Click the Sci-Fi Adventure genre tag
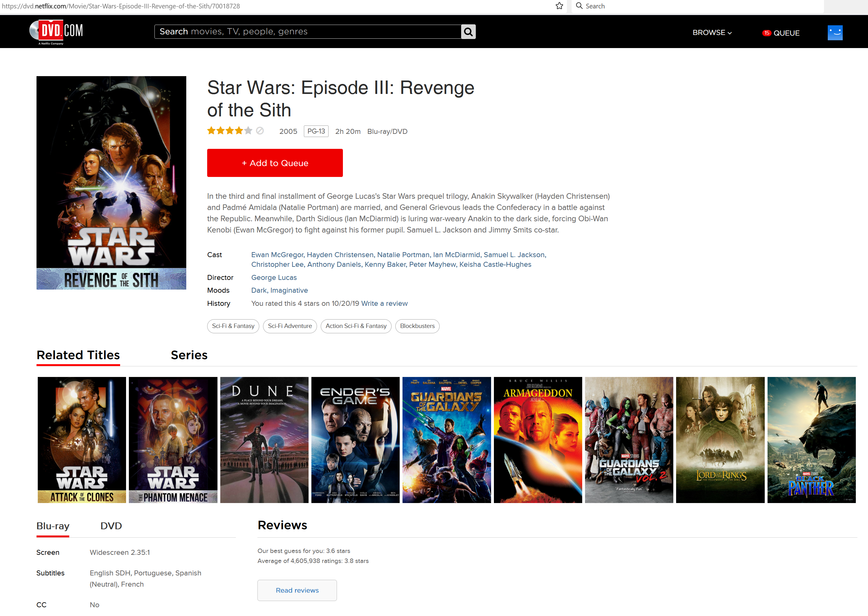The height and width of the screenshot is (616, 868). [x=290, y=326]
